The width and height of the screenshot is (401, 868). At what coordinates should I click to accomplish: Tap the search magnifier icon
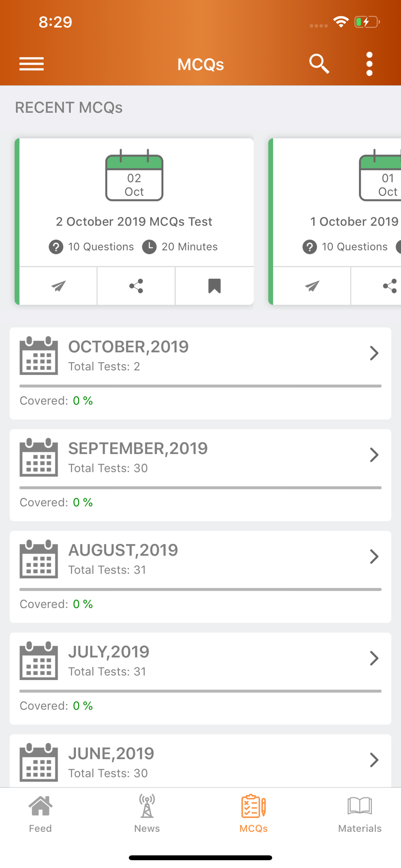click(x=319, y=64)
